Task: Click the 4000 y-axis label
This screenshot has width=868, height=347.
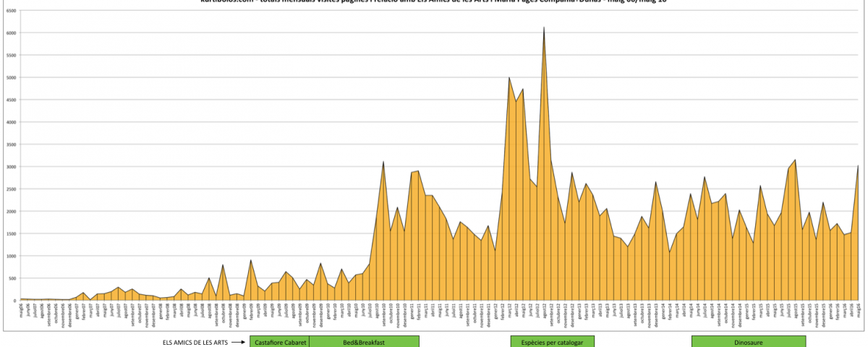Action: pos(9,122)
